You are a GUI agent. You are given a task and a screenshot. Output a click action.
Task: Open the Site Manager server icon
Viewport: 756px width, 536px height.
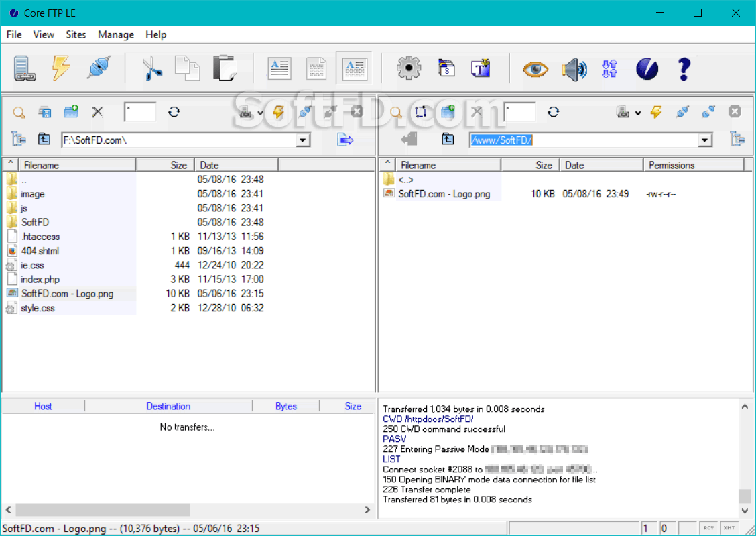pos(24,68)
